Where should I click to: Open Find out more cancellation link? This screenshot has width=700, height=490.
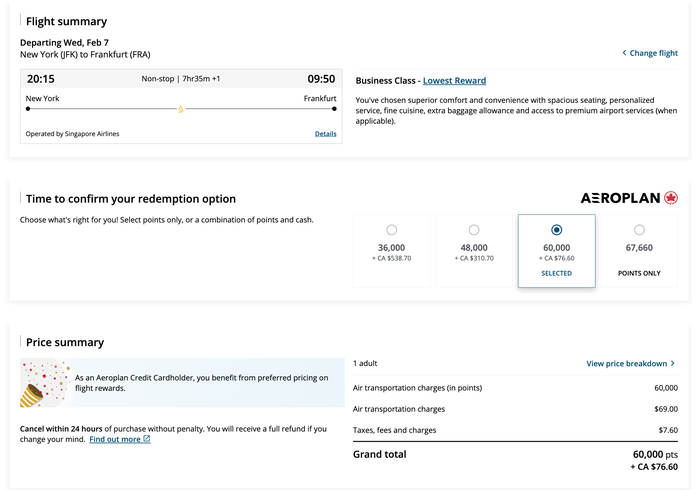115,440
